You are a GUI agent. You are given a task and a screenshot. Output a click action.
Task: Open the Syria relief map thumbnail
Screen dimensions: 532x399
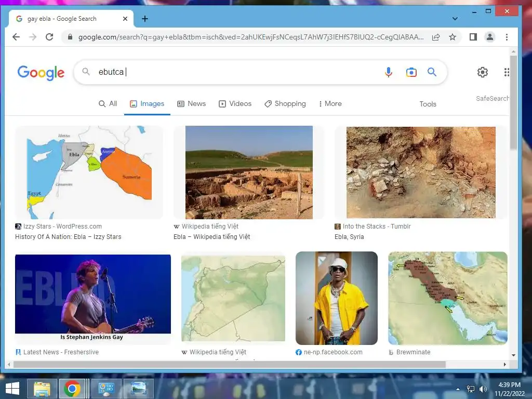(x=233, y=299)
